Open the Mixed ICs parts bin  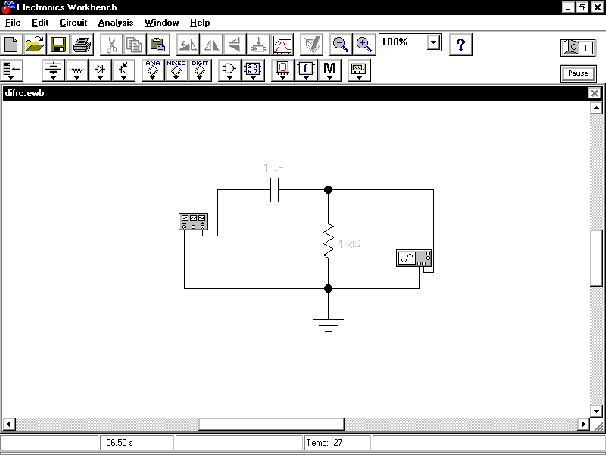[x=176, y=70]
